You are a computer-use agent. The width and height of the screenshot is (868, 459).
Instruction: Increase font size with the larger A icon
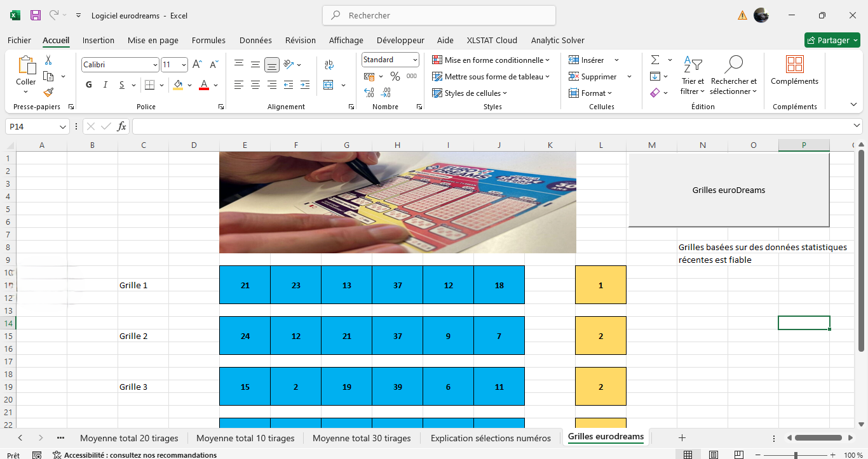(197, 64)
